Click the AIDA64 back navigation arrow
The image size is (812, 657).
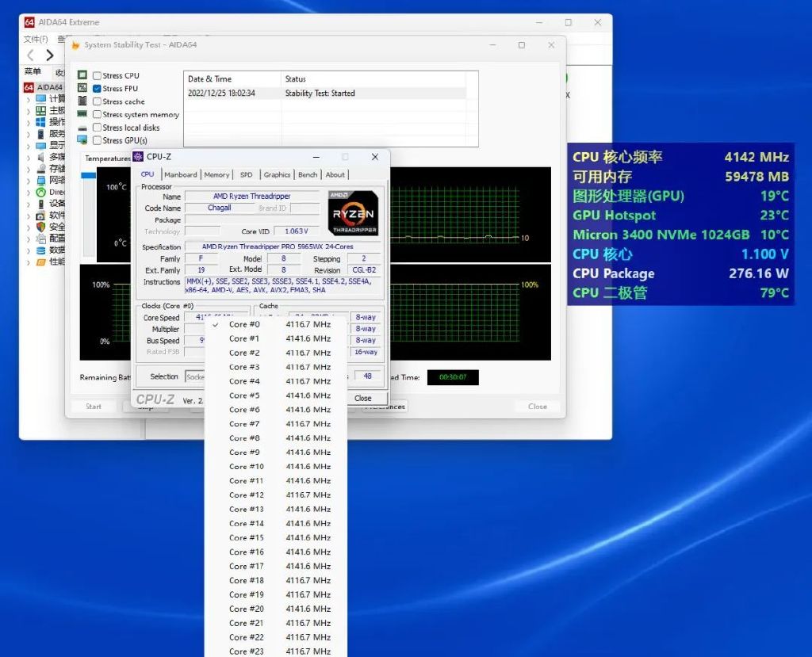click(x=30, y=55)
